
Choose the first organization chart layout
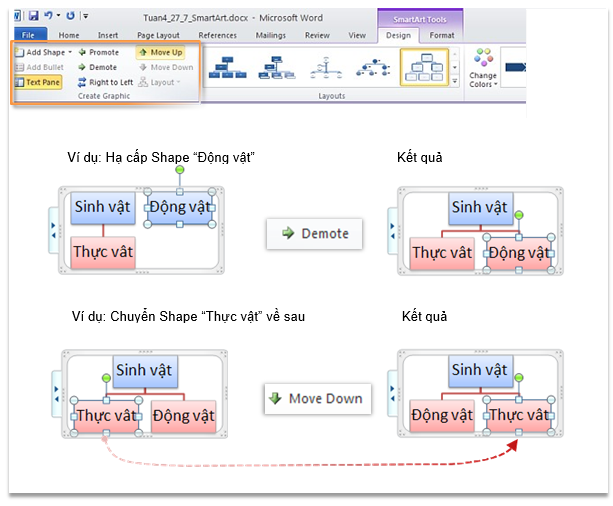click(225, 66)
